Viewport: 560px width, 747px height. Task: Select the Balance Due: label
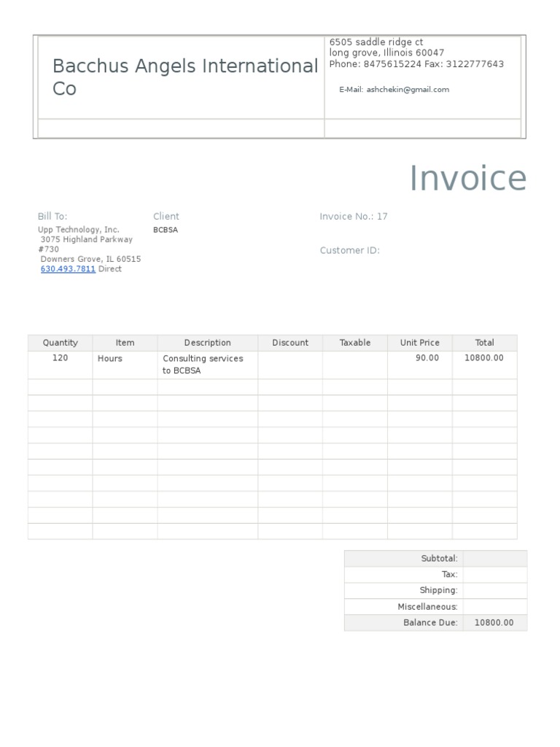pyautogui.click(x=430, y=623)
